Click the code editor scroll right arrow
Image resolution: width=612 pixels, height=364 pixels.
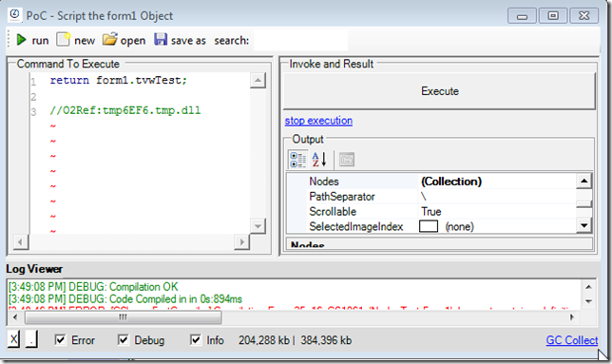tap(241, 242)
